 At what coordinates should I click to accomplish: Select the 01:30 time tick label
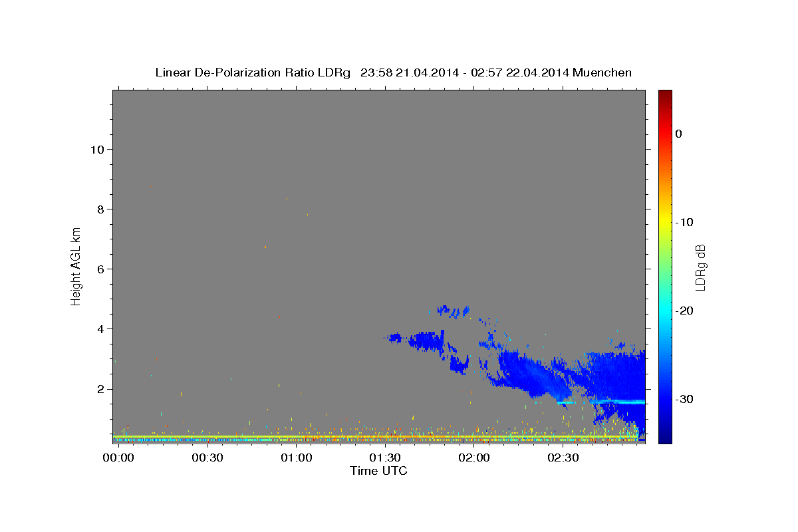[385, 458]
